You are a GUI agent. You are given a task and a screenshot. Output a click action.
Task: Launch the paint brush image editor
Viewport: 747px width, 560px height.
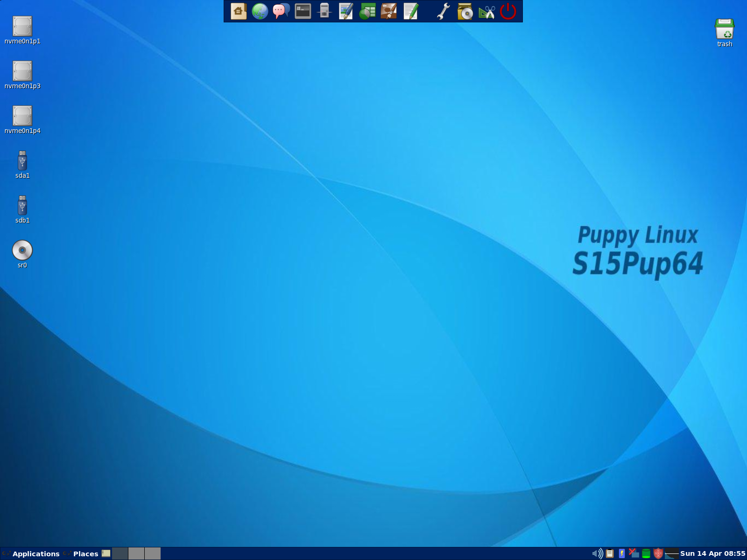pos(389,11)
